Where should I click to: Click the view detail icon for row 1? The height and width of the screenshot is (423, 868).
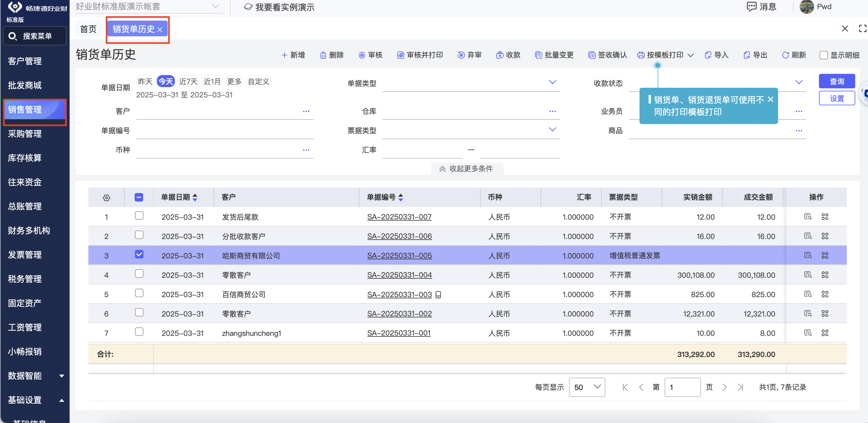[808, 217]
